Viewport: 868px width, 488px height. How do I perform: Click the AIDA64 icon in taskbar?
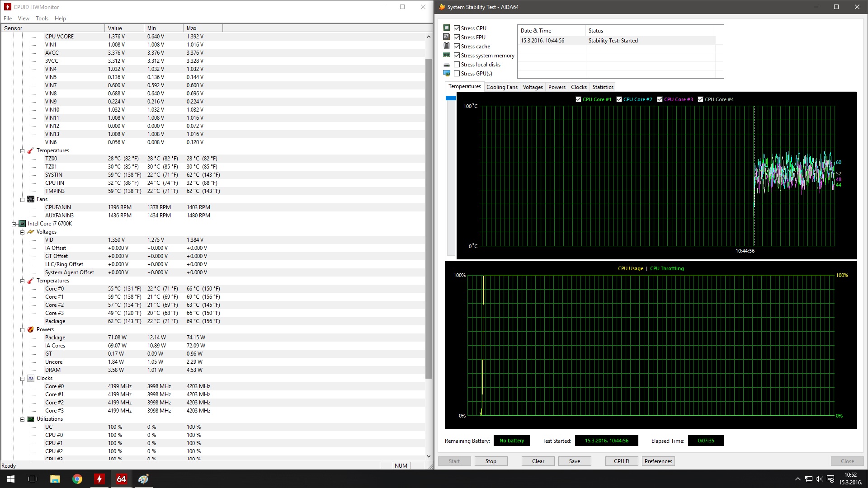coord(121,479)
